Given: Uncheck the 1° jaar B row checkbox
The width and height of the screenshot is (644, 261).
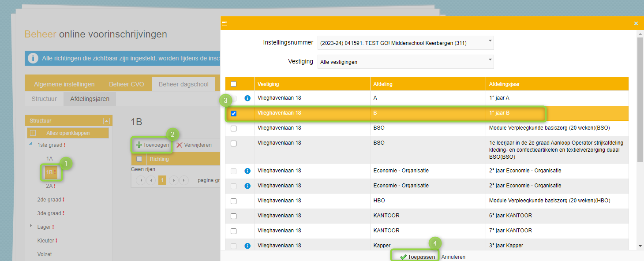Looking at the screenshot, I should click(233, 113).
